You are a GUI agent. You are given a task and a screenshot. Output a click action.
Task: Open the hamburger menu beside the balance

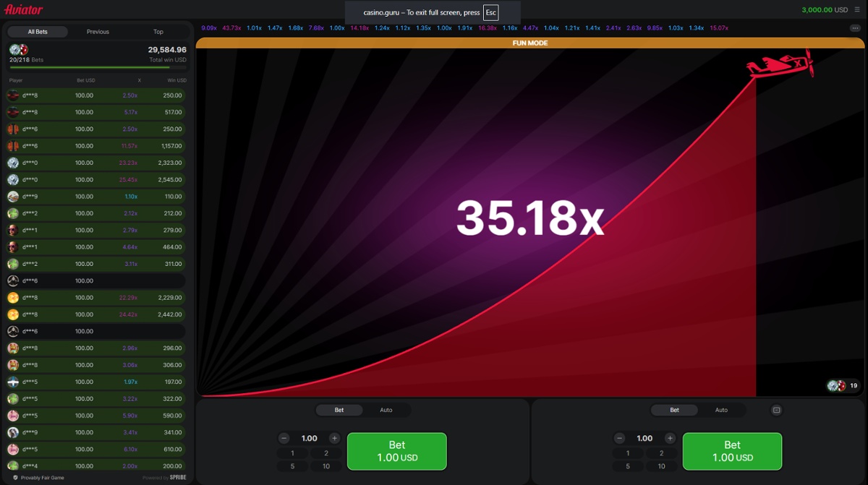pyautogui.click(x=857, y=10)
